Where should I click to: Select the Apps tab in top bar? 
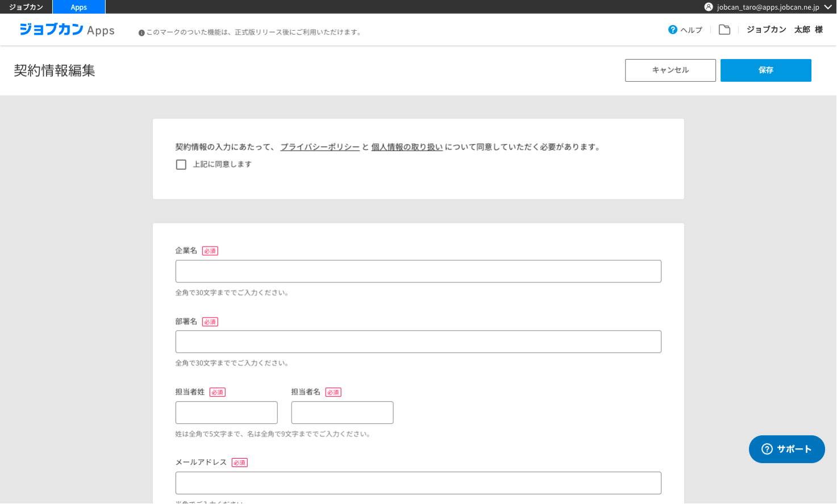(79, 7)
